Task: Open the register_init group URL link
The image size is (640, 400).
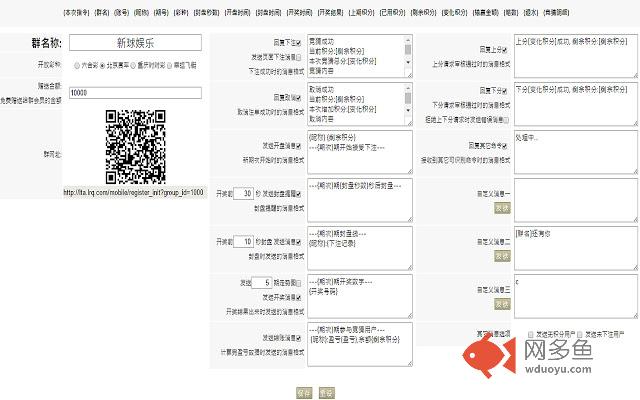Action: [133, 192]
